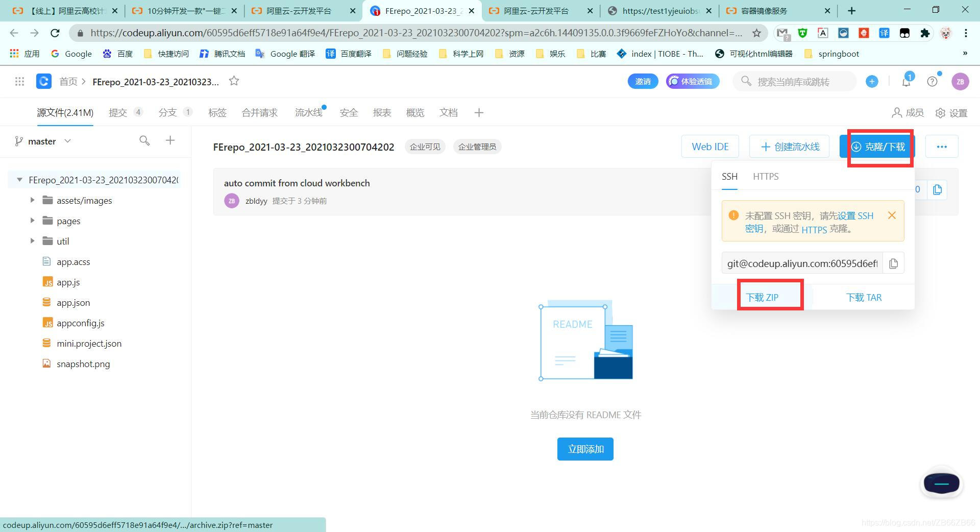This screenshot has width=980, height=532.
Task: Open the floating assistant robot icon
Action: click(x=941, y=483)
